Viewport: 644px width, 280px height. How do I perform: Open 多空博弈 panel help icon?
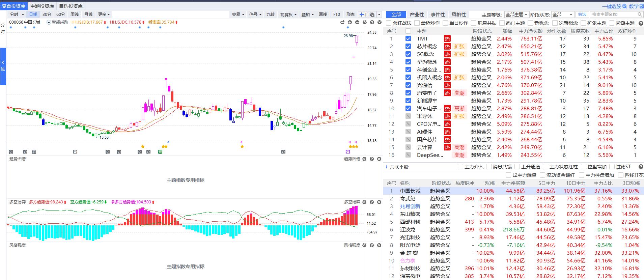click(372, 202)
